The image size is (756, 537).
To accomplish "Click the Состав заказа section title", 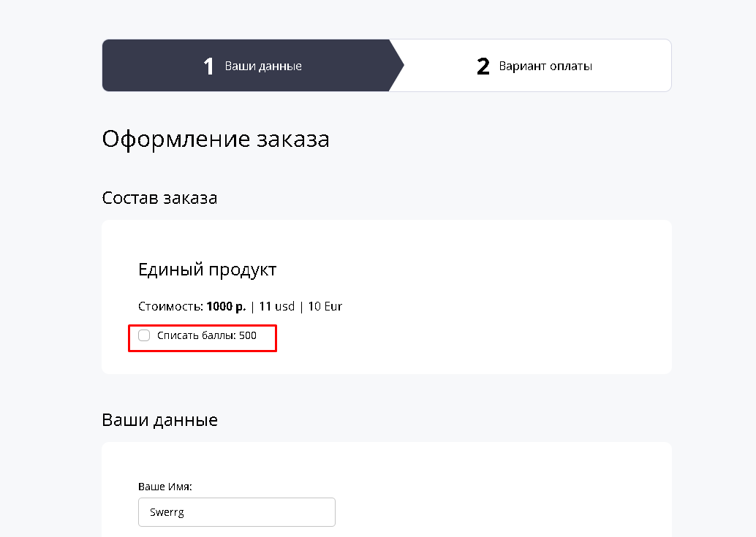I will coord(159,198).
